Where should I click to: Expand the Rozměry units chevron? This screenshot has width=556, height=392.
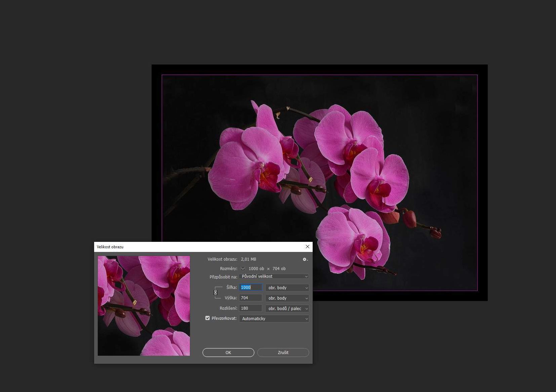pyautogui.click(x=243, y=269)
